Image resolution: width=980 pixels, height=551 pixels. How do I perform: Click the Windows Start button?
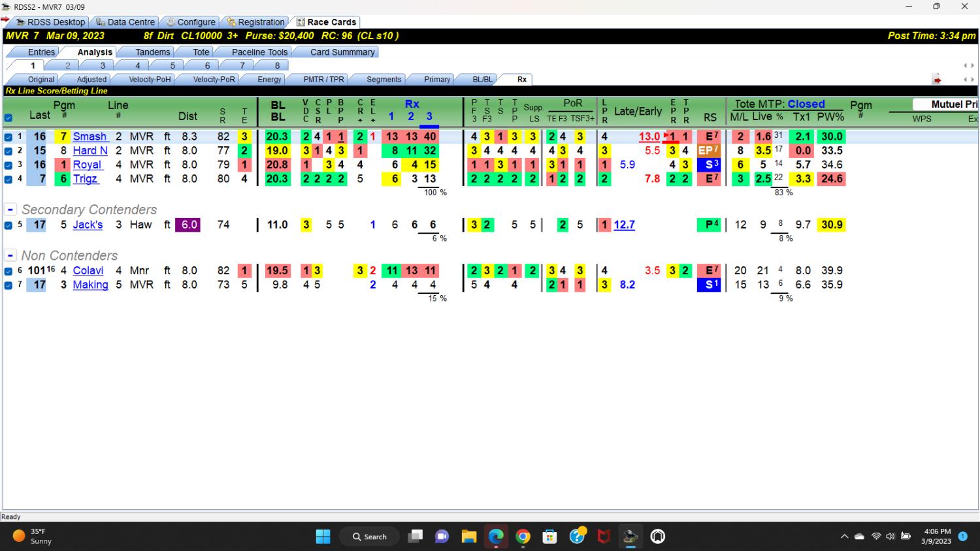coord(323,537)
